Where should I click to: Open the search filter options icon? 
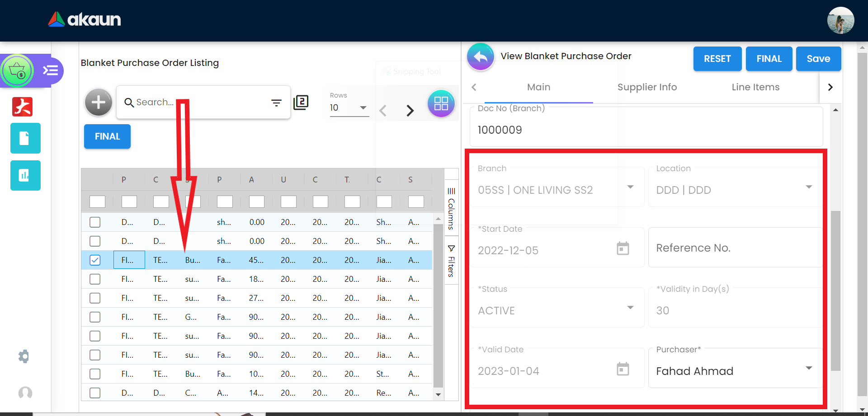tap(276, 103)
